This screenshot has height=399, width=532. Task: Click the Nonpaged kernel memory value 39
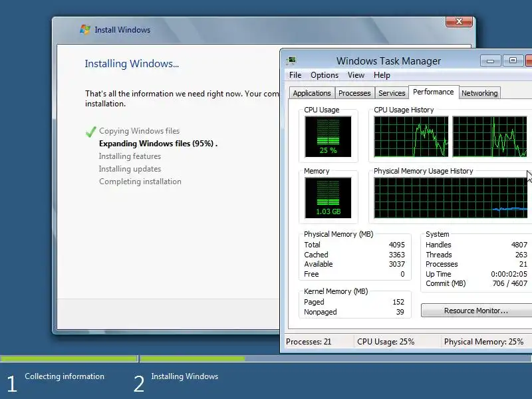(x=400, y=312)
